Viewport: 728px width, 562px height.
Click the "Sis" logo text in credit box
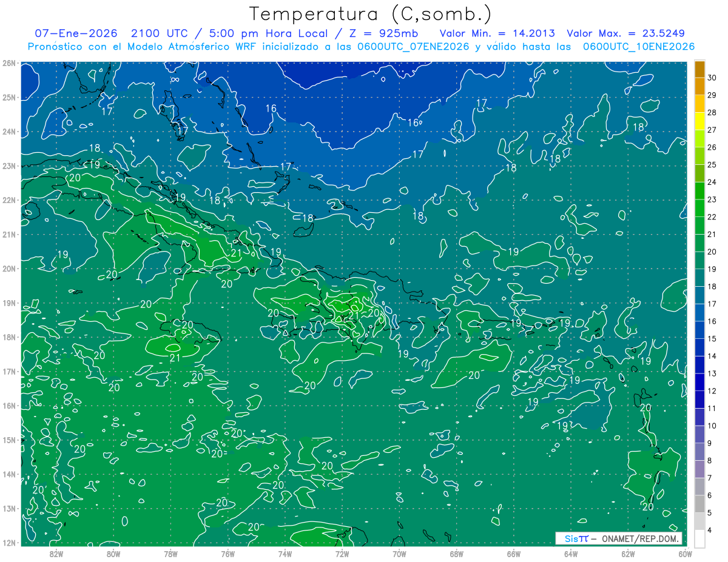pyautogui.click(x=571, y=538)
